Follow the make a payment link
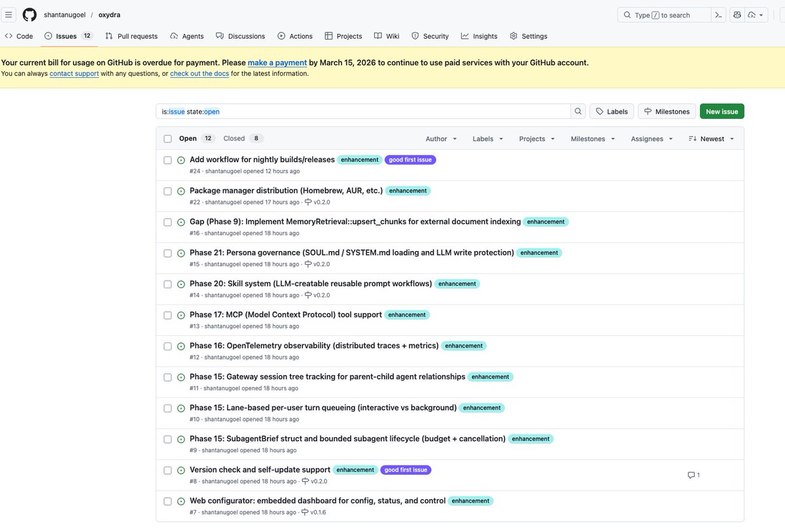This screenshot has height=532, width=785. pyautogui.click(x=277, y=63)
